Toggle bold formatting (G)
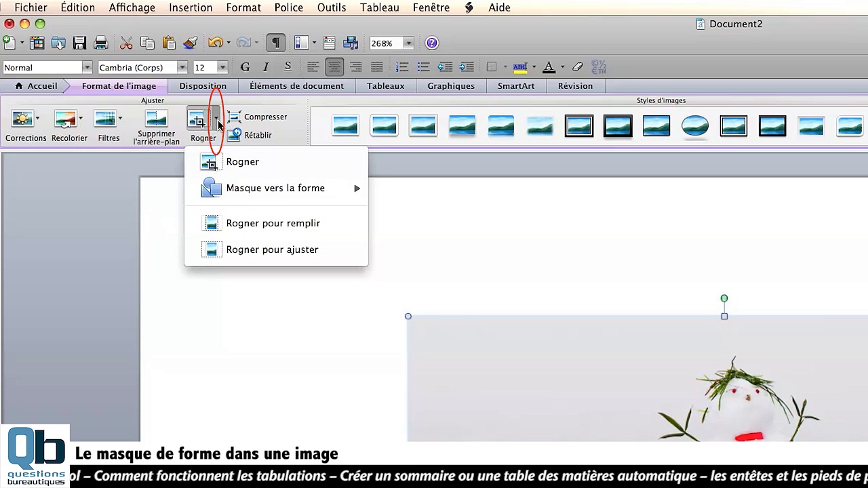Screen dimensions: 868x488 click(x=245, y=67)
